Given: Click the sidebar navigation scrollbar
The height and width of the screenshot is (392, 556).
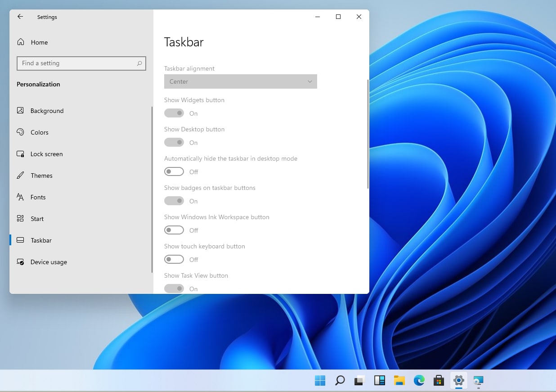Looking at the screenshot, I should [x=152, y=189].
